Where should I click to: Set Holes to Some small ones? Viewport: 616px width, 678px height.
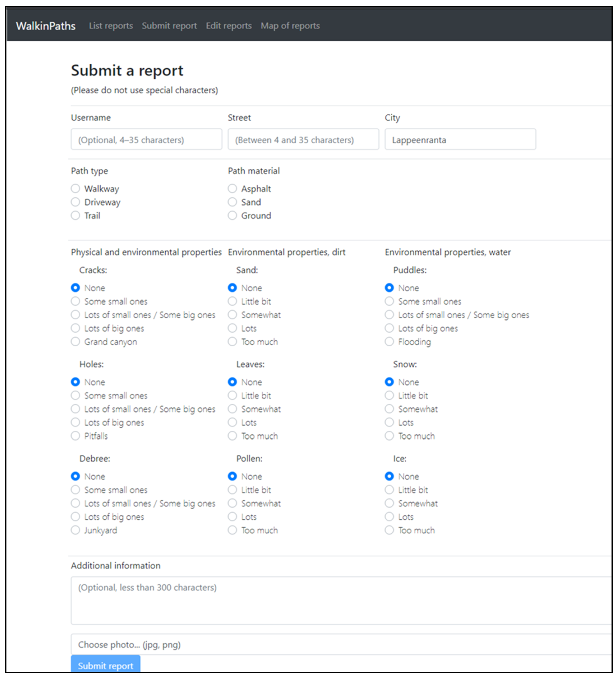(75, 395)
